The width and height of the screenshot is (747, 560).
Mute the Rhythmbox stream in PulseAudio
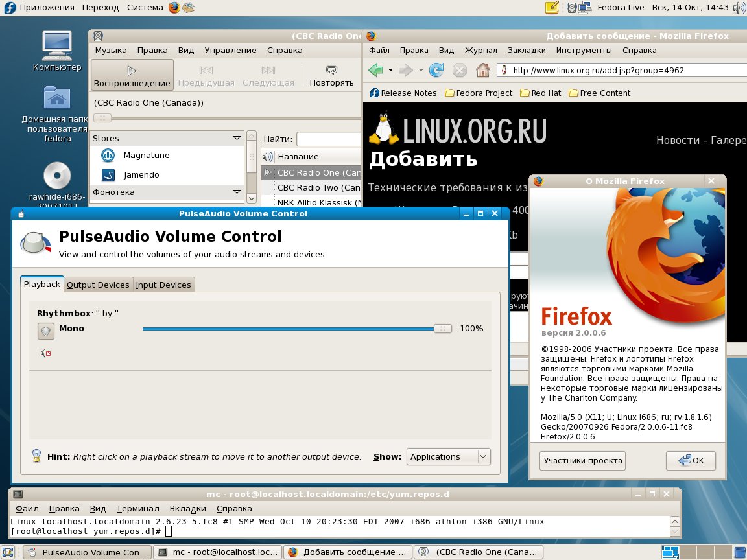point(46,353)
